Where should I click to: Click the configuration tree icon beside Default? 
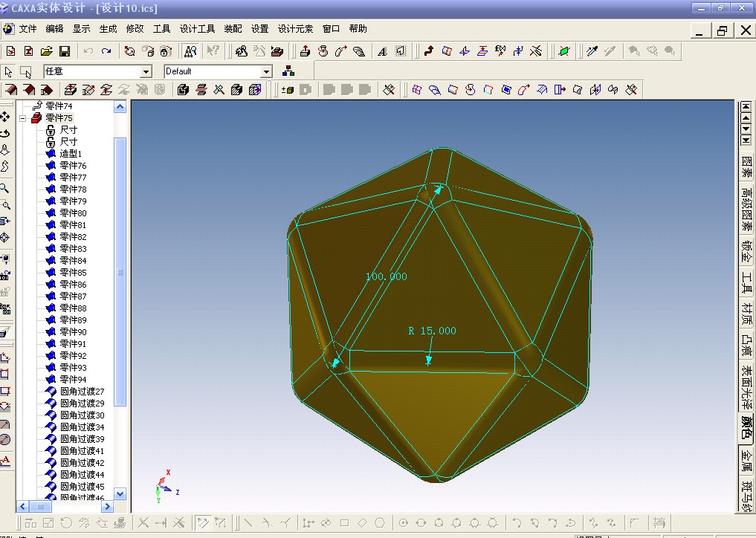coord(288,71)
